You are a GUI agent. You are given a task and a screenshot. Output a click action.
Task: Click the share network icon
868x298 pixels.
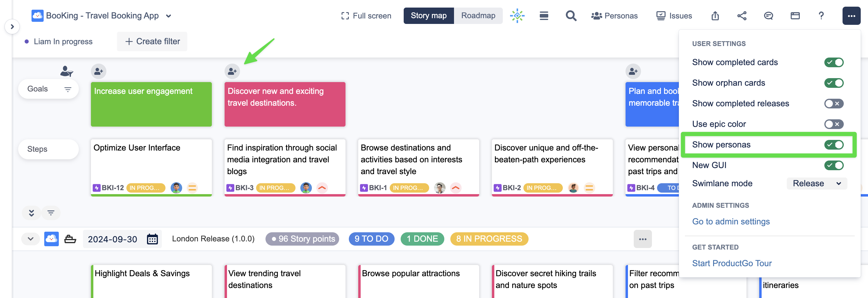pyautogui.click(x=742, y=16)
